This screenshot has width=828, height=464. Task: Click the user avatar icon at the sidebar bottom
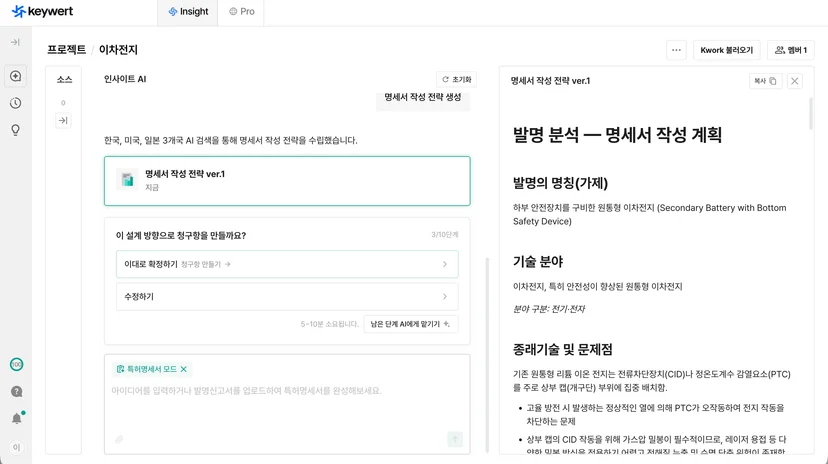pos(16,447)
